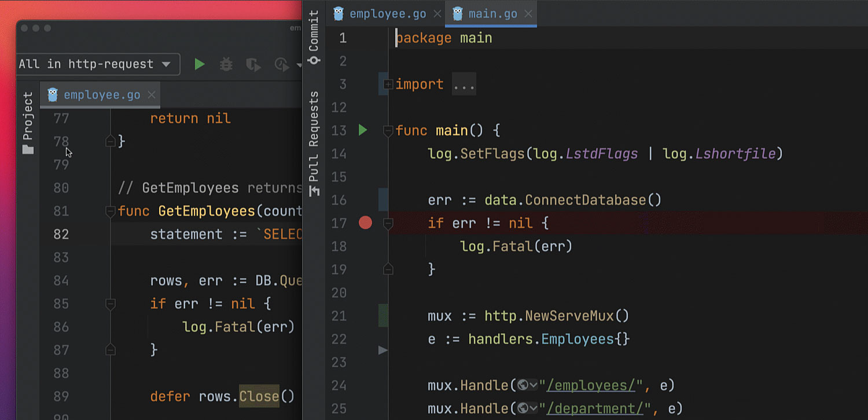This screenshot has height=420, width=868.
Task: Run with coverage shield icon
Action: [x=253, y=64]
